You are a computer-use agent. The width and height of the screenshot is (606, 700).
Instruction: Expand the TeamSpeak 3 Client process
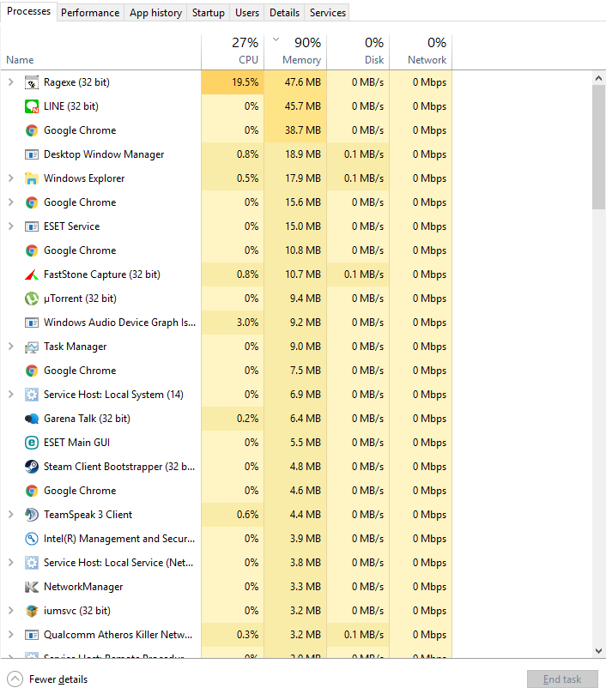[10, 515]
